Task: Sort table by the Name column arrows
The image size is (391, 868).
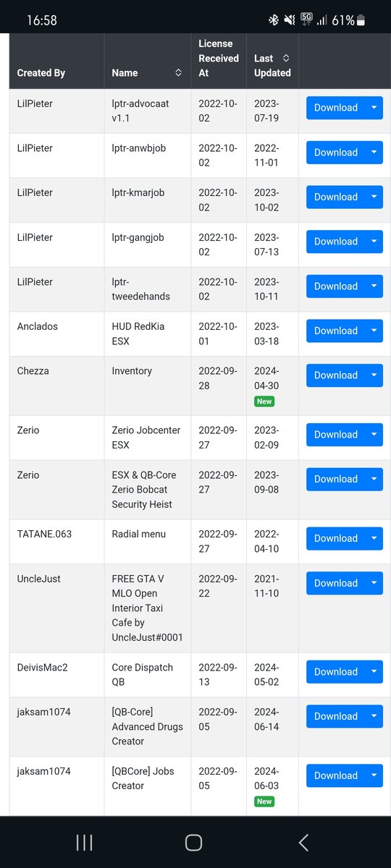Action: tap(179, 72)
